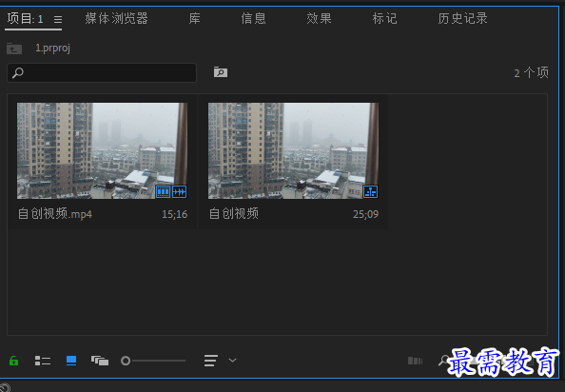Click the 1.prproj project path label
Image resolution: width=565 pixels, height=392 pixels.
[52, 48]
